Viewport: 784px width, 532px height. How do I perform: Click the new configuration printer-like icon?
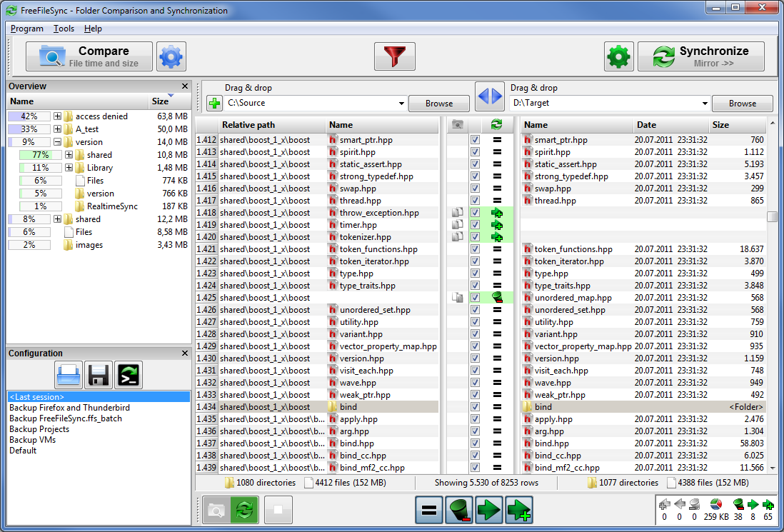[x=69, y=375]
